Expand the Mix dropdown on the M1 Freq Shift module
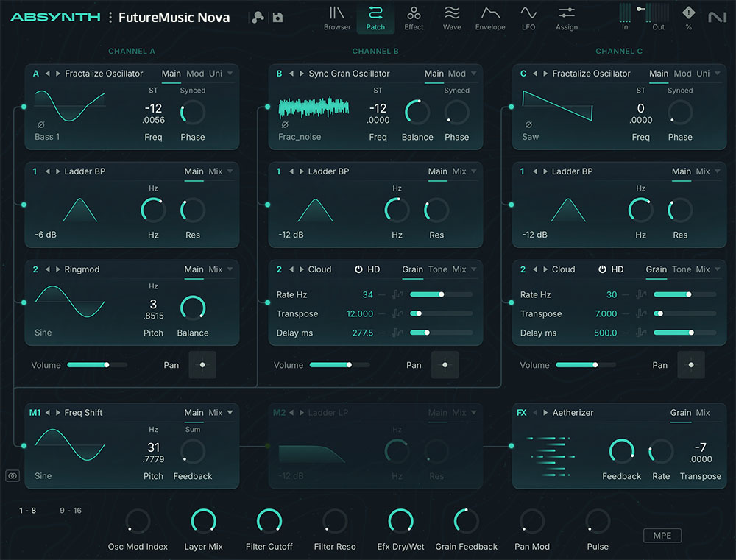 click(216, 413)
